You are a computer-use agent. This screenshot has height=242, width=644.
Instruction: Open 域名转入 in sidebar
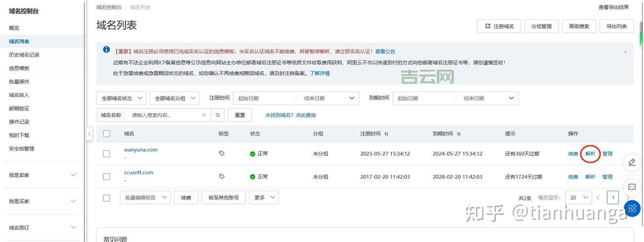19,95
